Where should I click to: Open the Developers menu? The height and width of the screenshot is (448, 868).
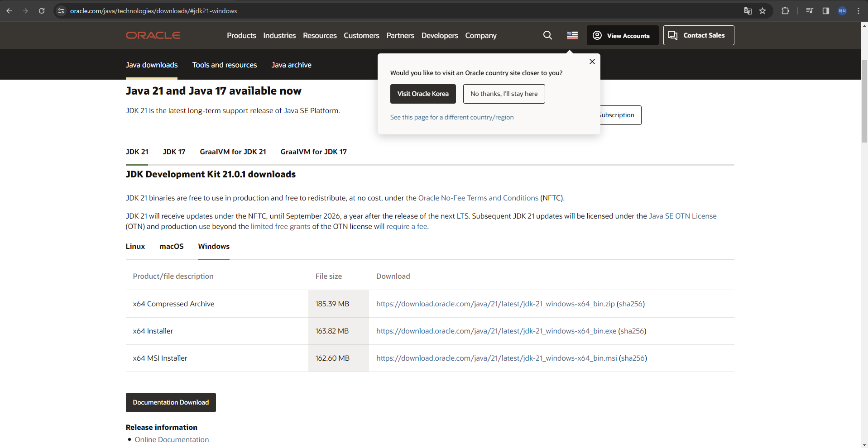tap(440, 35)
